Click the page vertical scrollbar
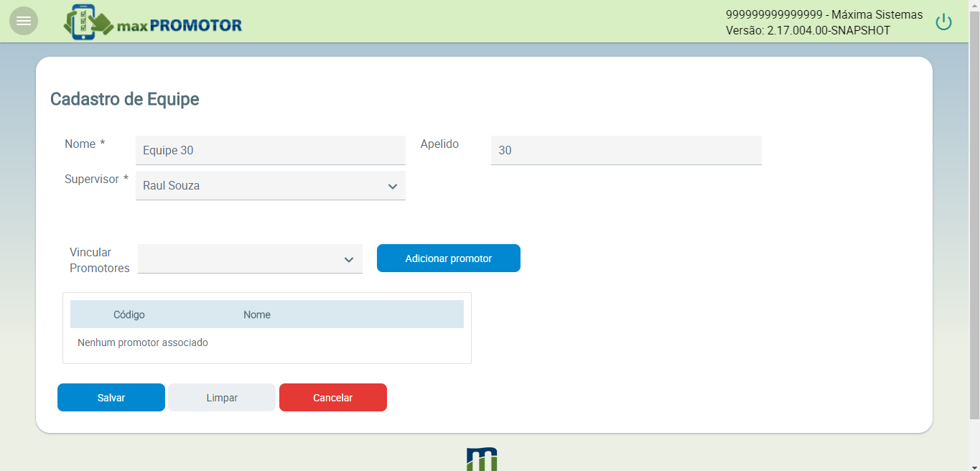 [974, 215]
